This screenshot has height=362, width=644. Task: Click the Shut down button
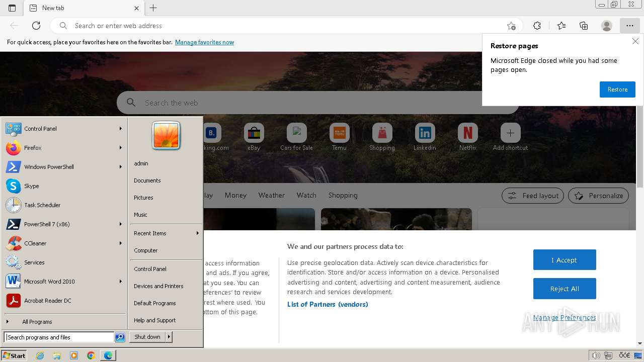pos(147,337)
